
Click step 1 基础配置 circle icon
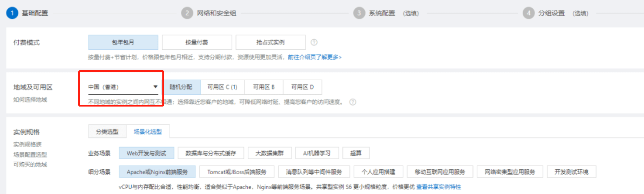coord(12,13)
